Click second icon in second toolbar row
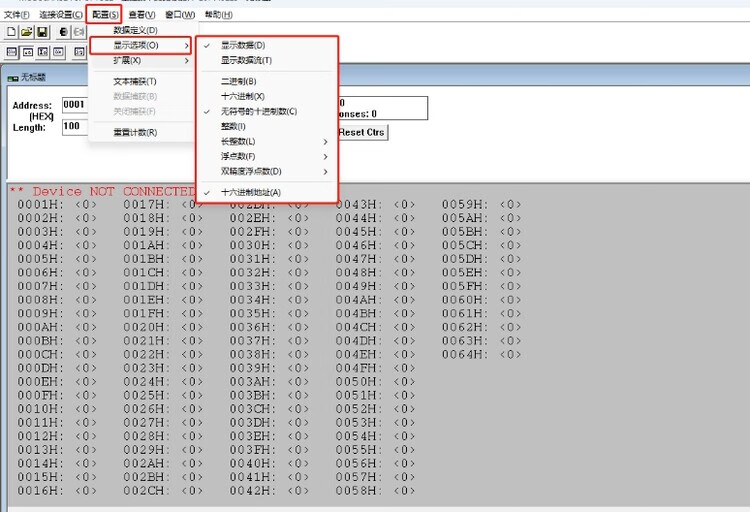 [29, 51]
